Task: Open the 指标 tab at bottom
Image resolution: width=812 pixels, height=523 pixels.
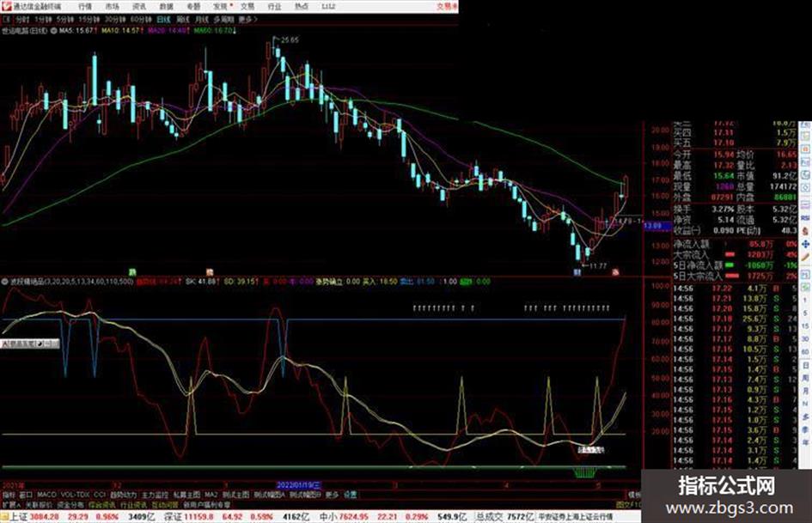Action: click(9, 495)
